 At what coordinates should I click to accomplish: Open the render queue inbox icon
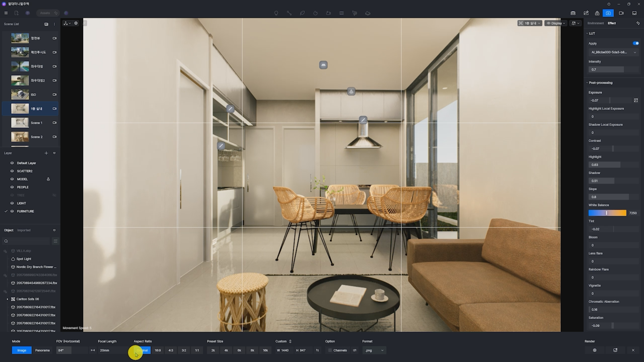point(634,13)
